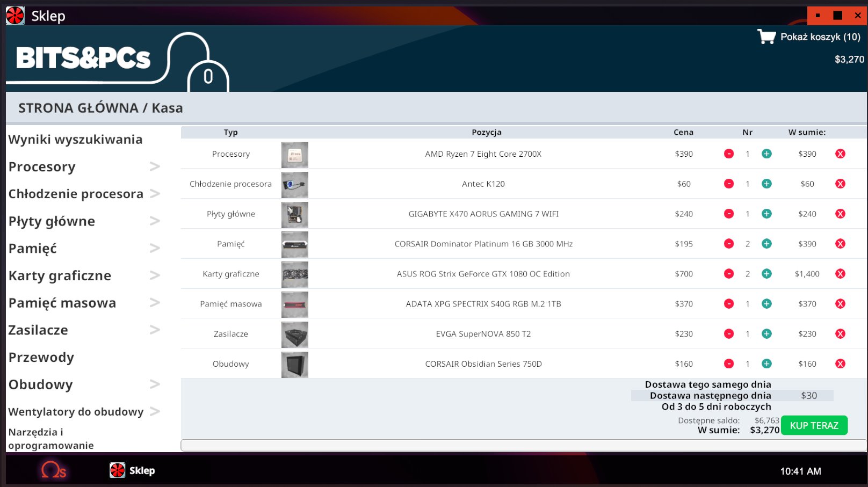Open Wyniki wyszukiwania in the sidebar
868x487 pixels.
(x=76, y=140)
